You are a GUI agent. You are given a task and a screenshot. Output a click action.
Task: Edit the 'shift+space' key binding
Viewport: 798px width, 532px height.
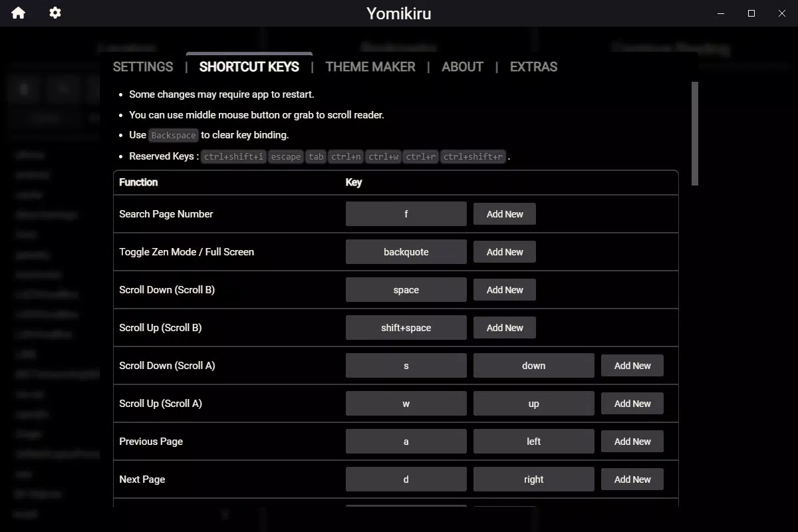pyautogui.click(x=406, y=328)
